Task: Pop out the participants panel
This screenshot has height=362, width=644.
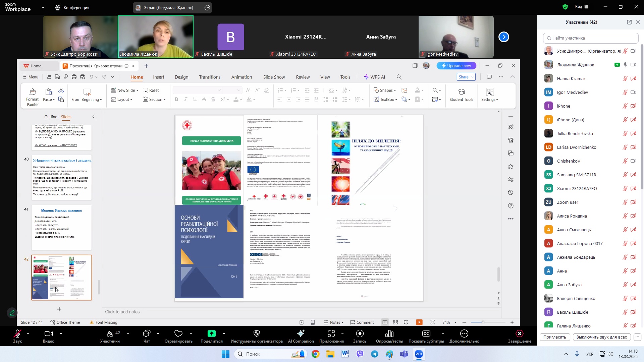Action: [x=629, y=22]
